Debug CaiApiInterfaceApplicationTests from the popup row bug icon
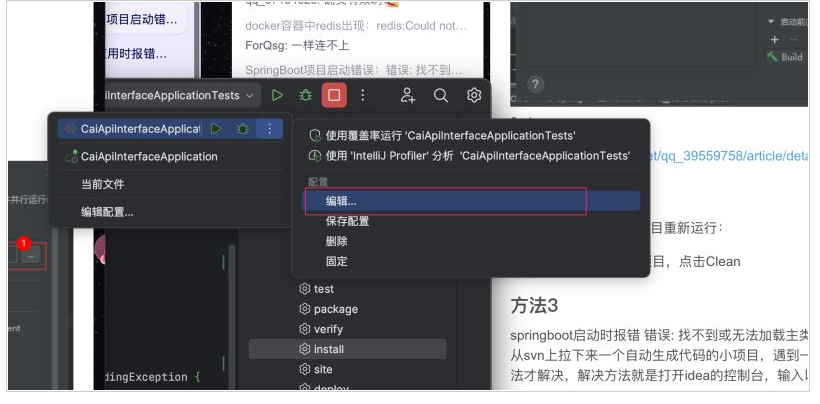Image resolution: width=820 pixels, height=404 pixels. click(243, 129)
